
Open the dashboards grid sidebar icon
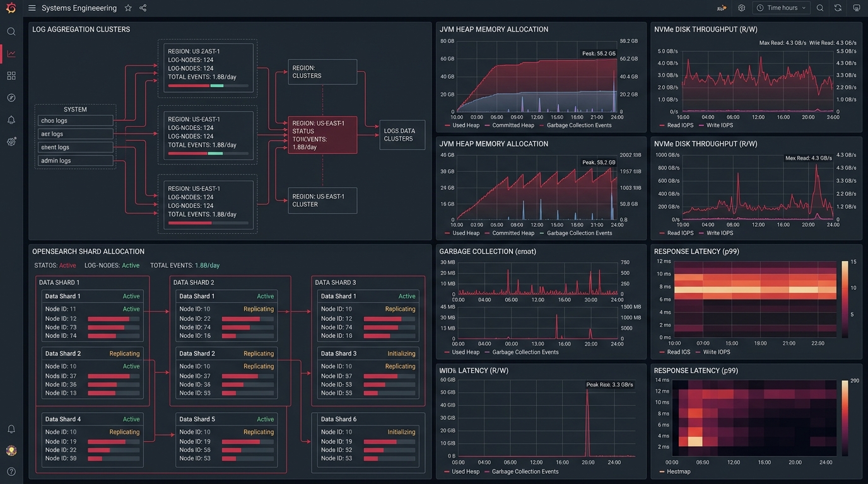click(x=11, y=76)
